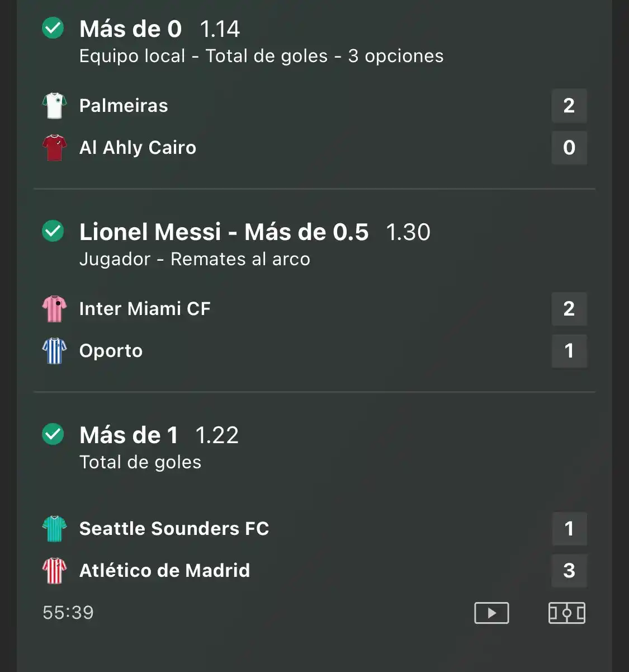Tap the Jugador - Remates al arco market label
629x672 pixels.
coord(195,259)
